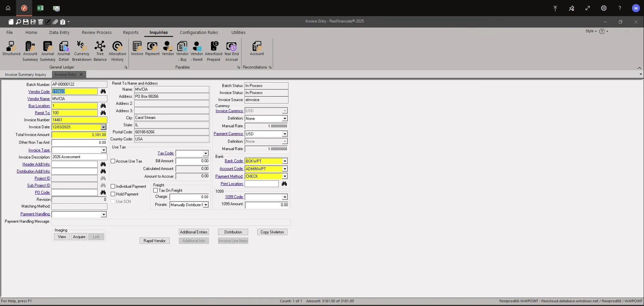644x306 pixels.
Task: Enable the Accrue Use Tax checkbox
Action: pos(113,161)
